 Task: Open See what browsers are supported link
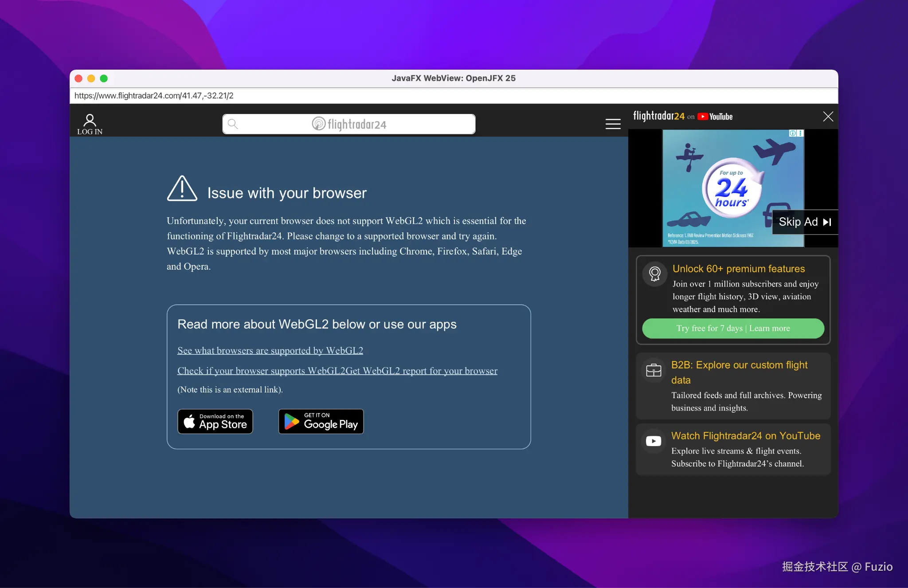pyautogui.click(x=270, y=351)
